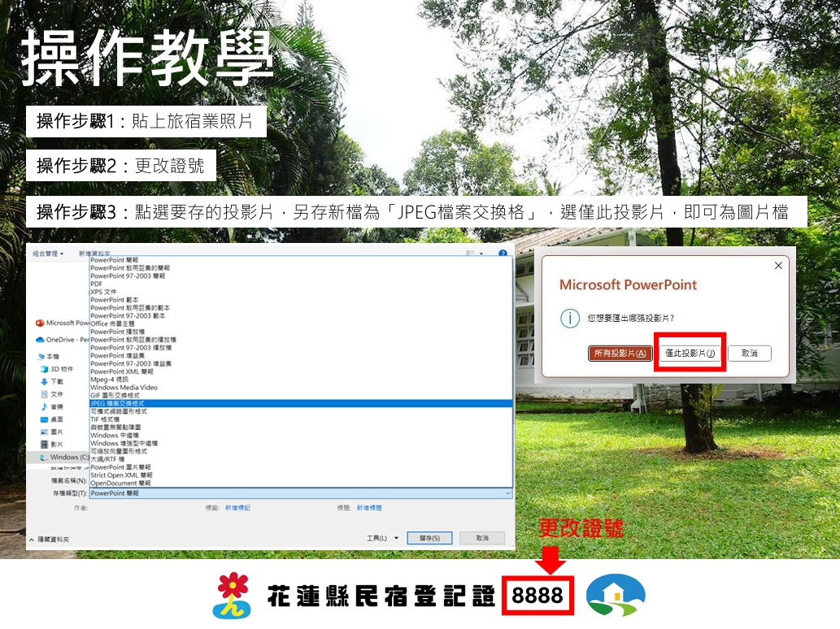Click the blue help question mark icon
This screenshot has width=840, height=629.
[503, 254]
